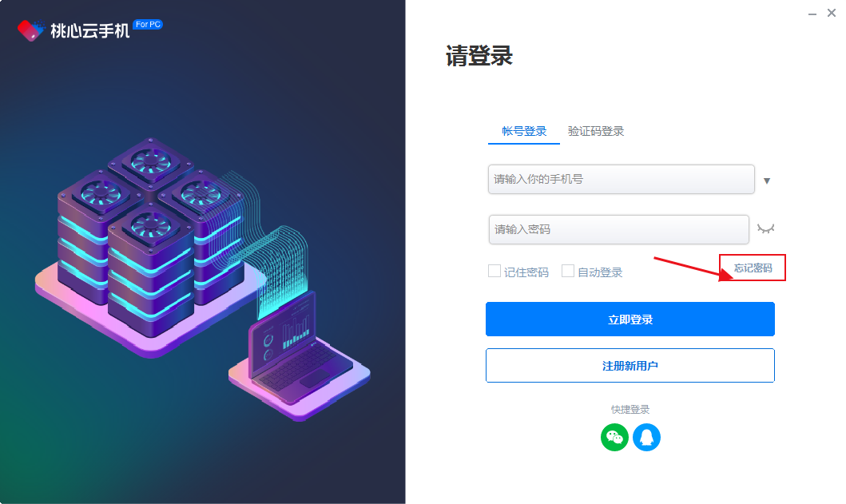This screenshot has height=504, width=846.
Task: Click the WeChat quick login icon
Action: 614,437
